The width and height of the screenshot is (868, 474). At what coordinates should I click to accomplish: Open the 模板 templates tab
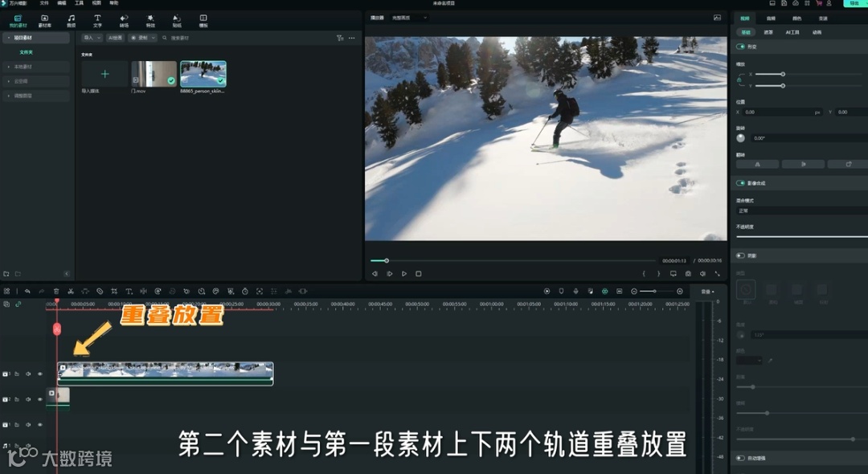[203, 21]
